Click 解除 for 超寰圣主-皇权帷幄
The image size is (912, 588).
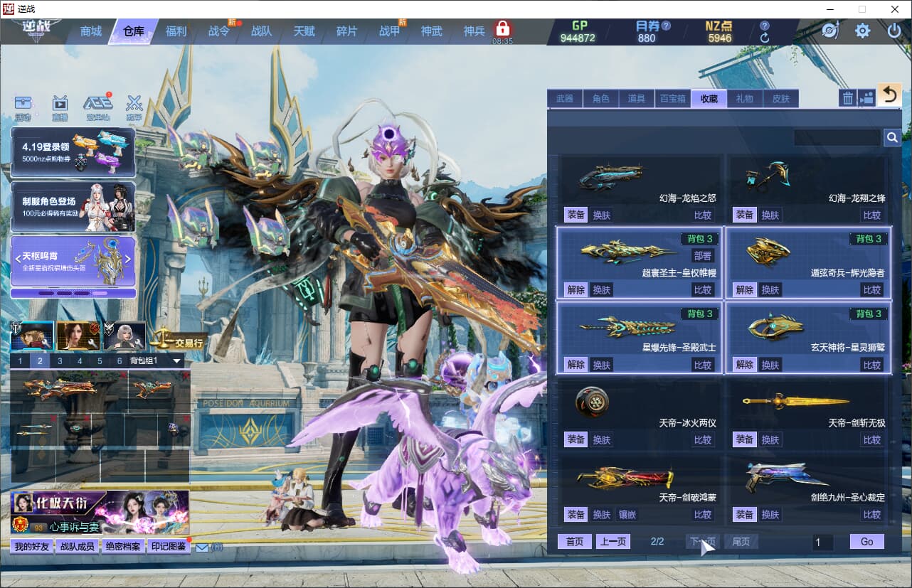[576, 289]
